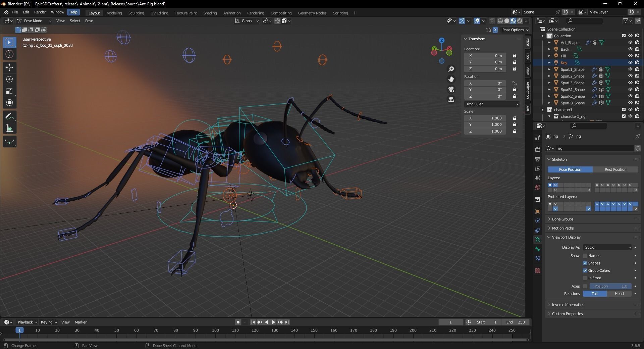This screenshot has height=349, width=644.
Task: Select the Rotate tool
Action: (x=9, y=79)
